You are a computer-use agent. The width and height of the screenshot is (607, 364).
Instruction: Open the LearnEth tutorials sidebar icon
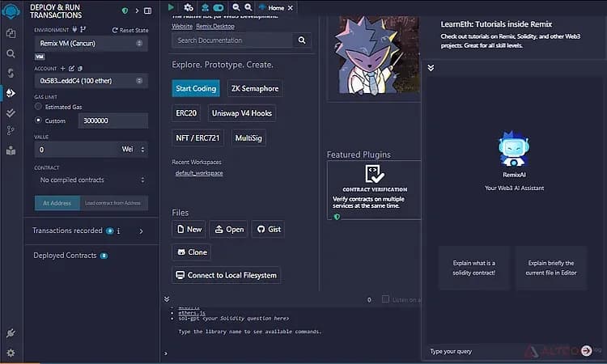pos(11,150)
